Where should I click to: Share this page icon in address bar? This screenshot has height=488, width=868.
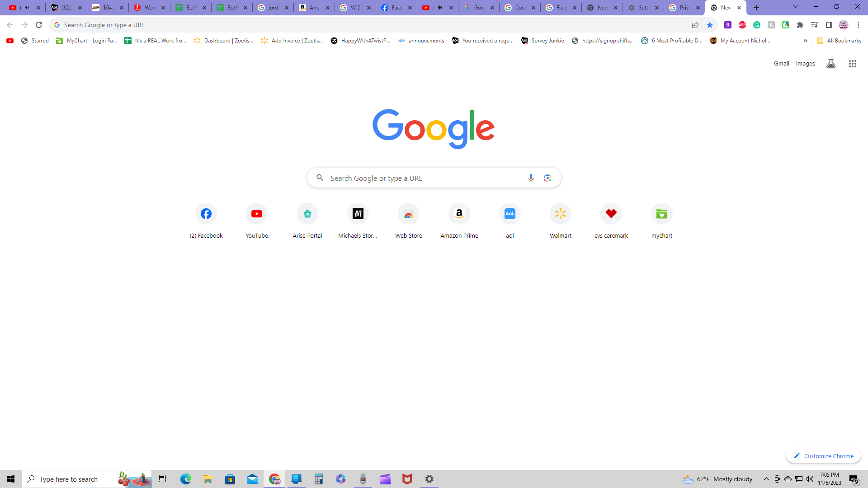point(695,25)
